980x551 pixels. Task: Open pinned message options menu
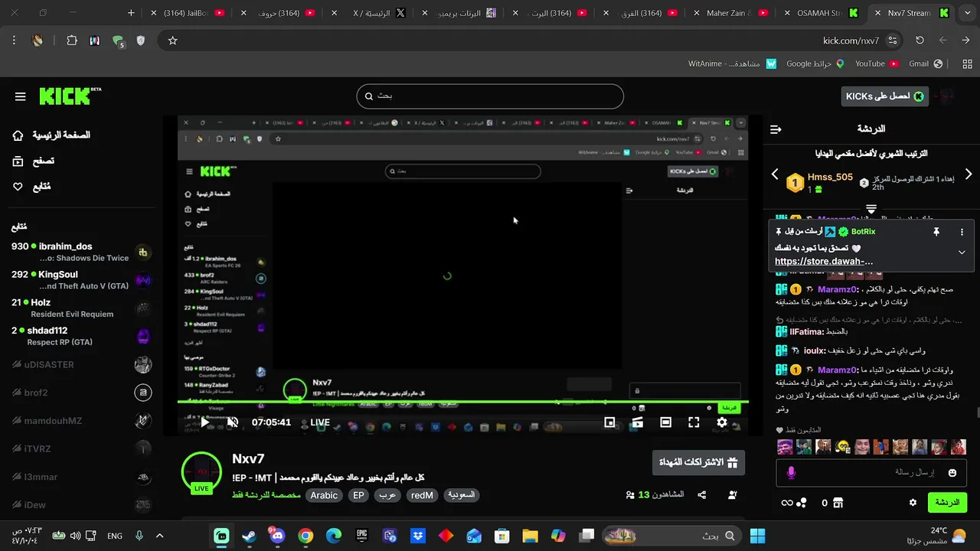coord(962,231)
